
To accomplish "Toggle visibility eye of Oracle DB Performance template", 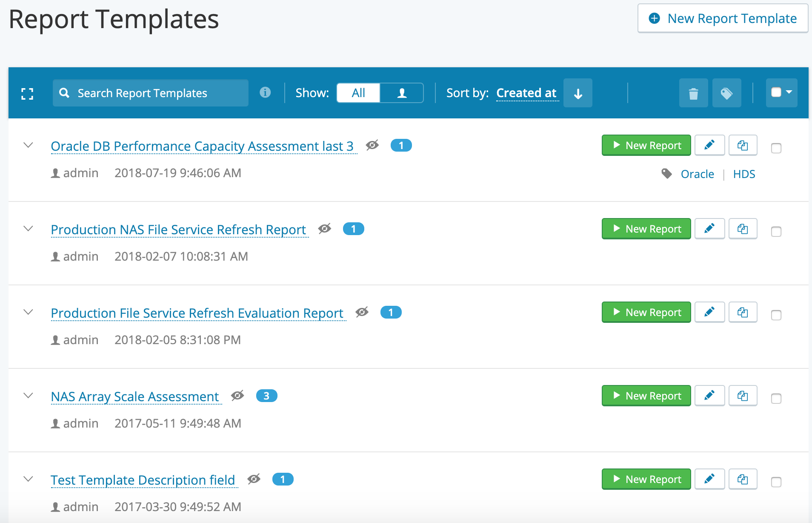I will (x=372, y=145).
